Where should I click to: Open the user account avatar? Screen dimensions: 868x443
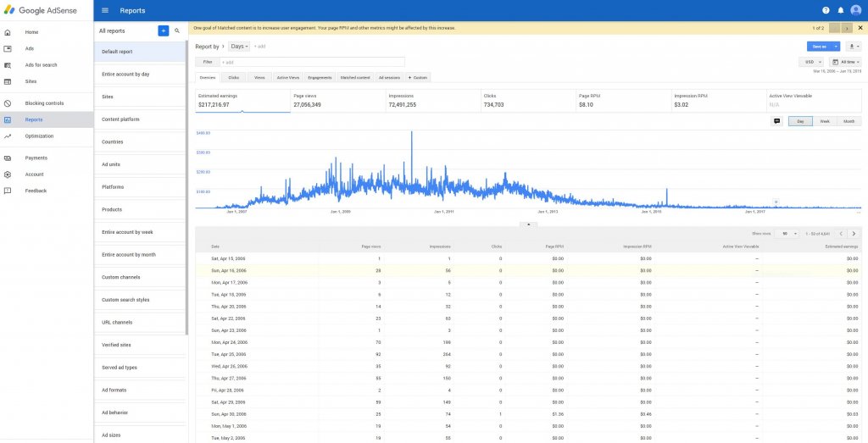point(854,11)
